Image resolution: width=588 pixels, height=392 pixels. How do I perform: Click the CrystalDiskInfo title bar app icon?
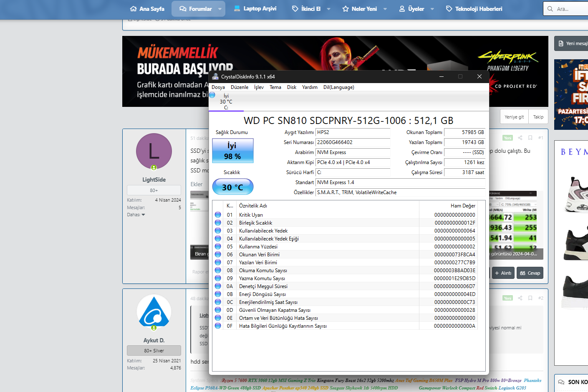pyautogui.click(x=215, y=76)
